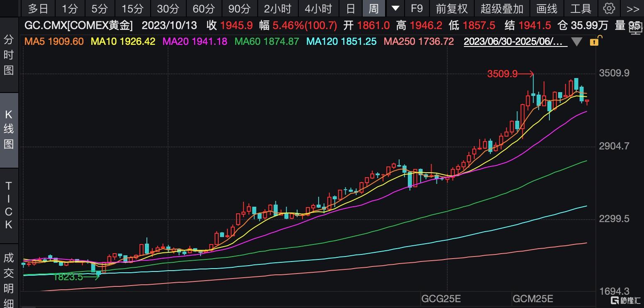Select the 2小时 timeframe
644x308 pixels.
click(x=278, y=8)
